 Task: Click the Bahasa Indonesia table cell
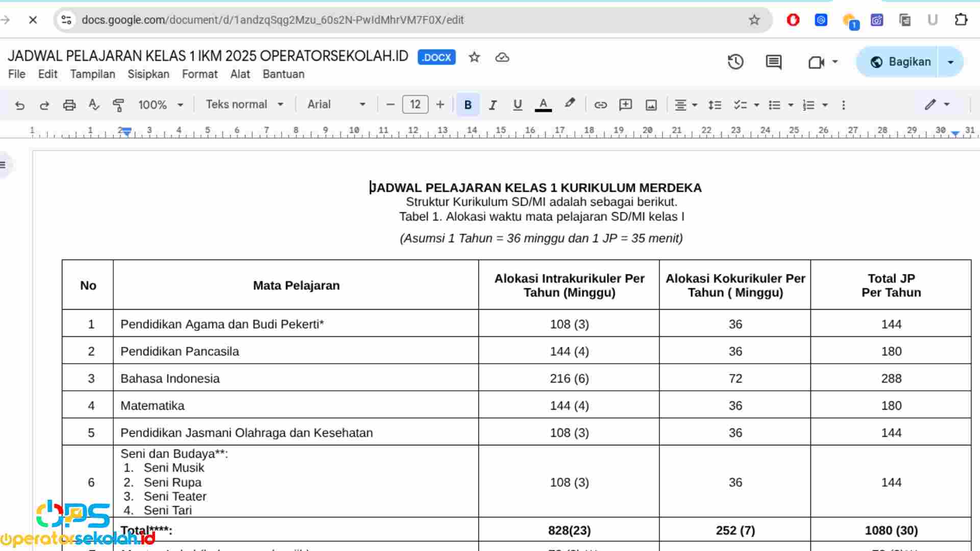(296, 378)
